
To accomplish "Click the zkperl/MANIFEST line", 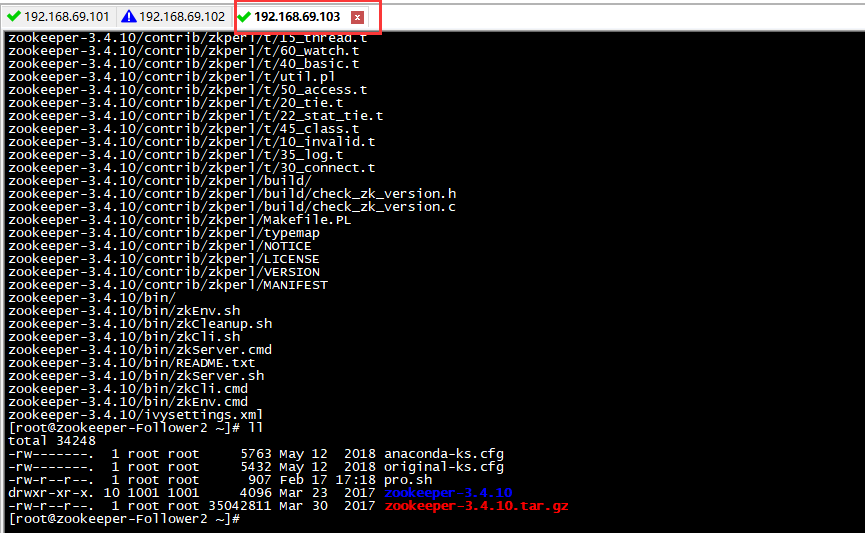I will point(168,285).
